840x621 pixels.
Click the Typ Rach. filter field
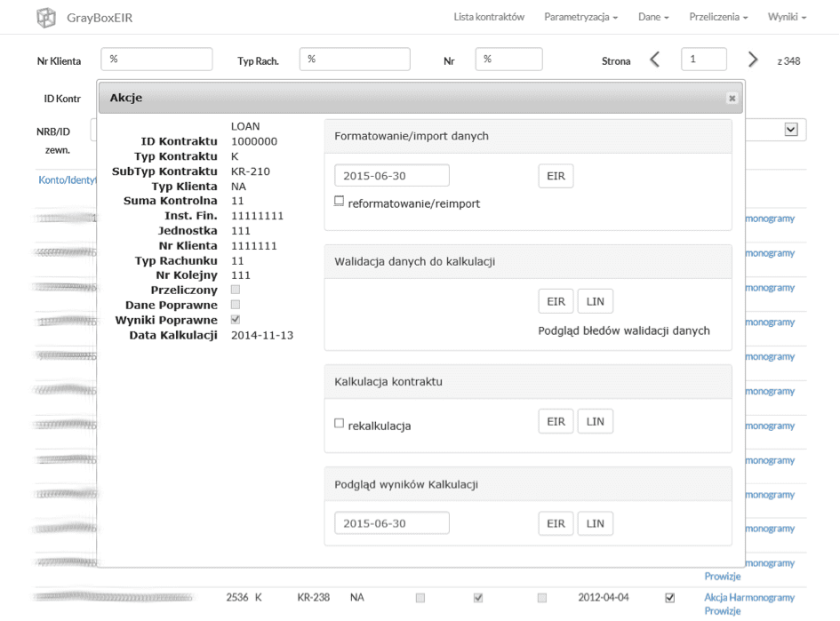point(355,59)
